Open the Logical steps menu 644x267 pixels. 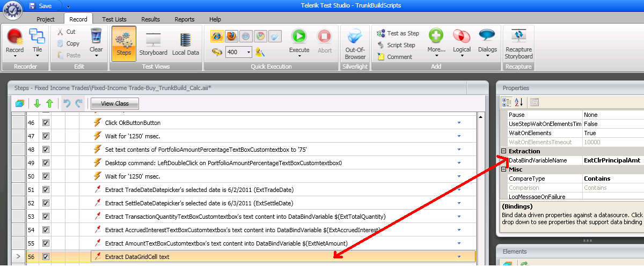(x=462, y=43)
